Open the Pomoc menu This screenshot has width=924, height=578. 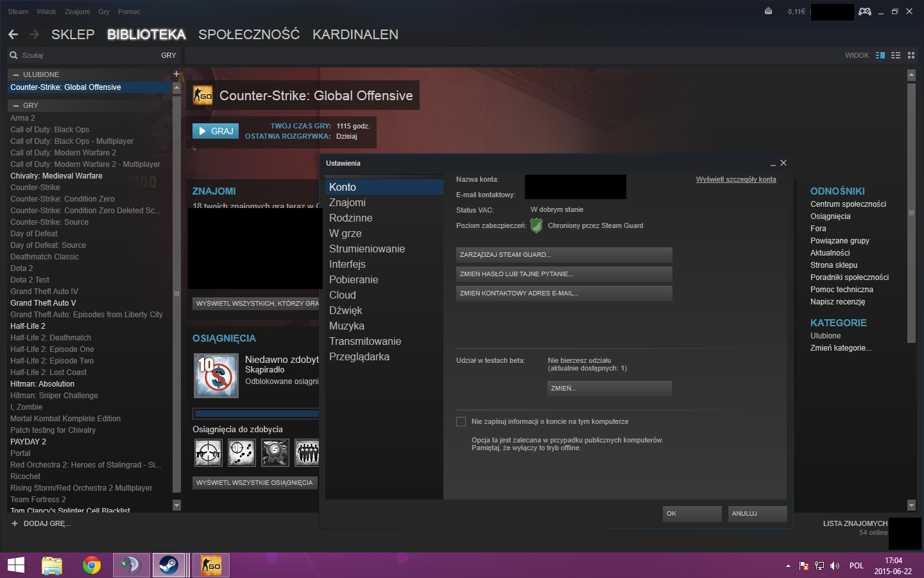point(129,12)
